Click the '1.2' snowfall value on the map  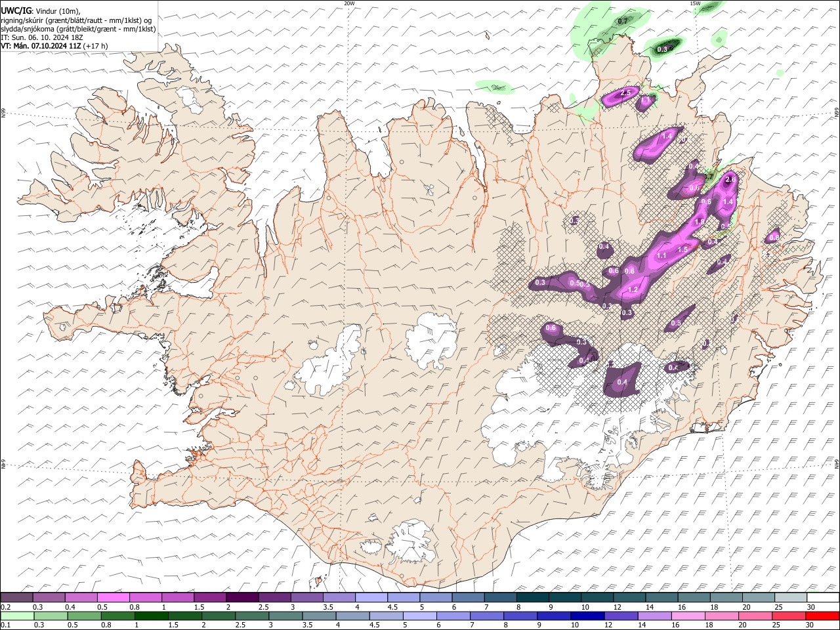(633, 289)
